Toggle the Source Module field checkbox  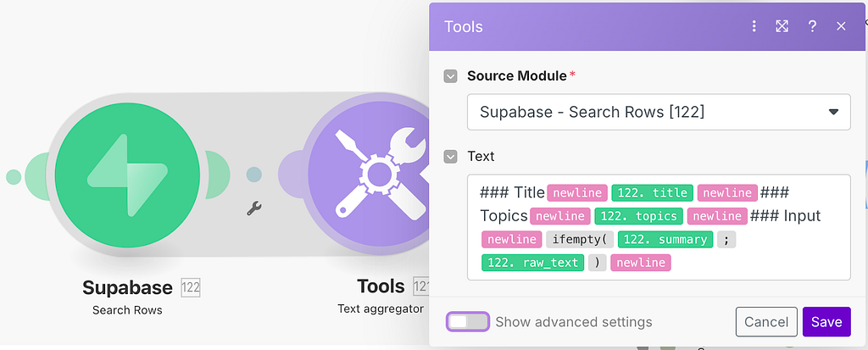[451, 76]
